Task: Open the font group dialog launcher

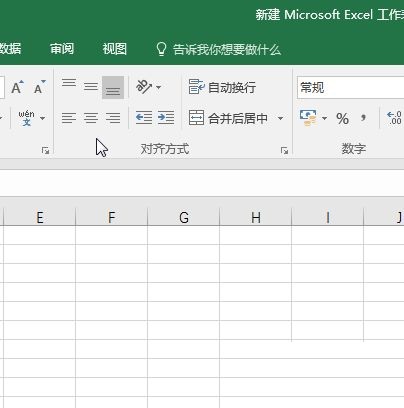Action: 45,151
